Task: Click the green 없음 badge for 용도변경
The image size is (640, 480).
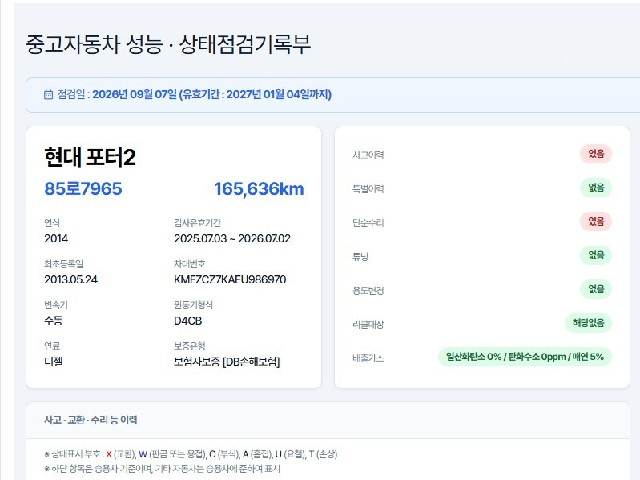Action: (596, 289)
